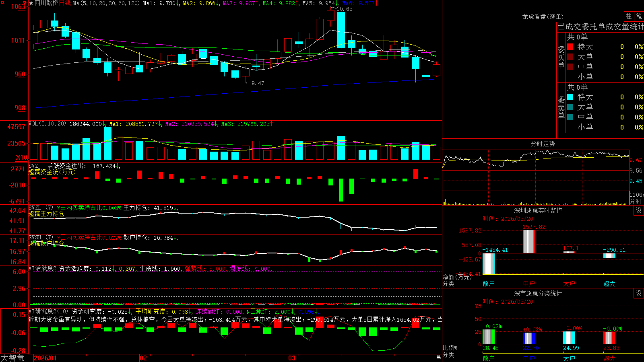Click the star favorite icon before 四川路桥

31,3
